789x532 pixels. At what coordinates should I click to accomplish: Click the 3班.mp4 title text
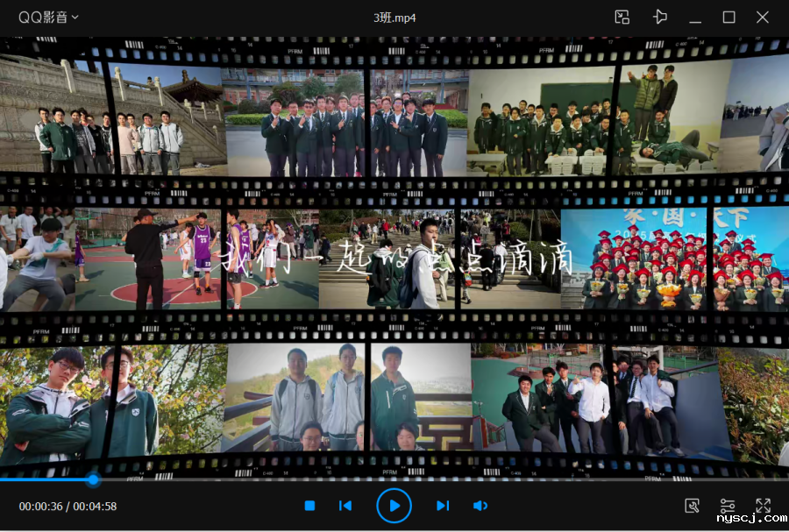click(x=394, y=18)
